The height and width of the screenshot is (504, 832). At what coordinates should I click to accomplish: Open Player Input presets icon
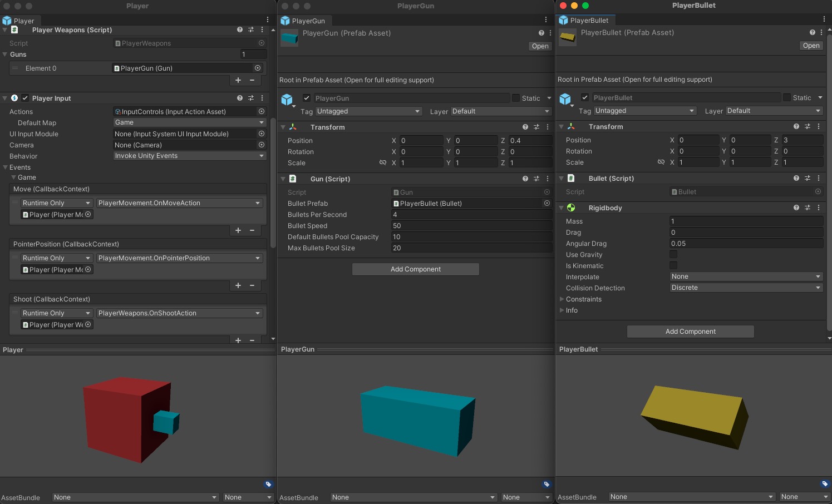pos(251,98)
